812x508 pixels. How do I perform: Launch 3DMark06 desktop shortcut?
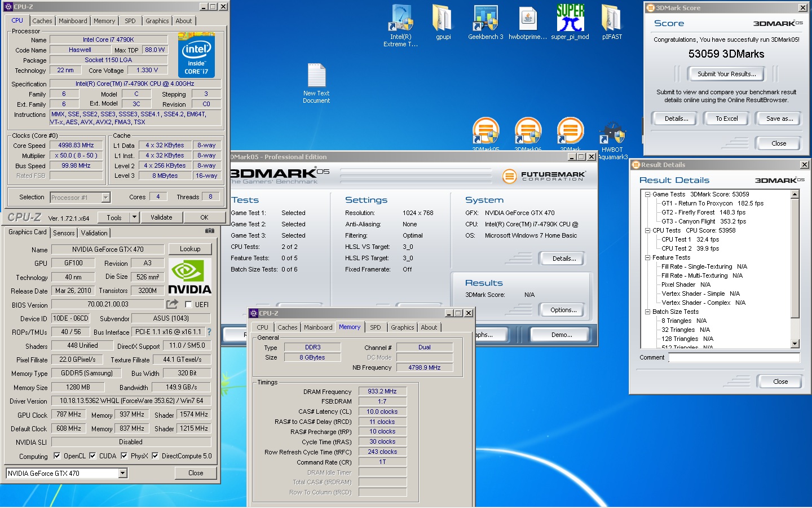click(528, 134)
